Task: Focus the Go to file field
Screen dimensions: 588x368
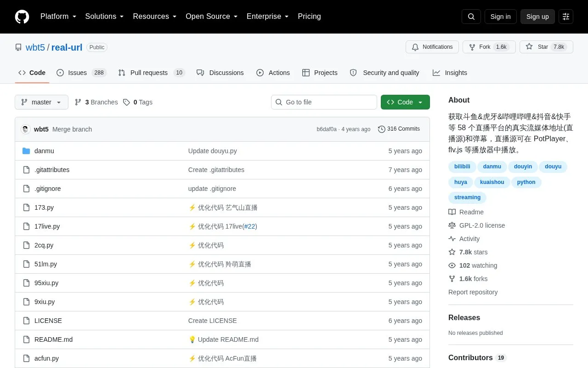Action: 324,102
